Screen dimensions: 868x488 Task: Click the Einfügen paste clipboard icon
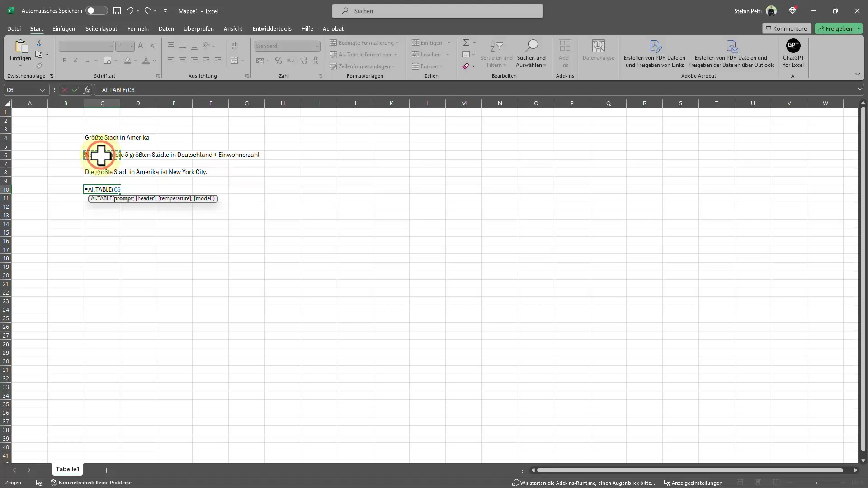[21, 46]
